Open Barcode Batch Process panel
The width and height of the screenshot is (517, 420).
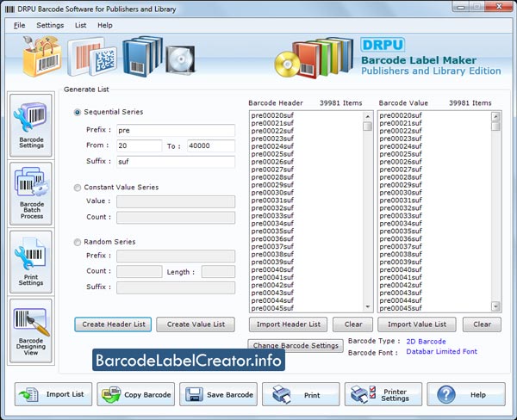pyautogui.click(x=31, y=194)
